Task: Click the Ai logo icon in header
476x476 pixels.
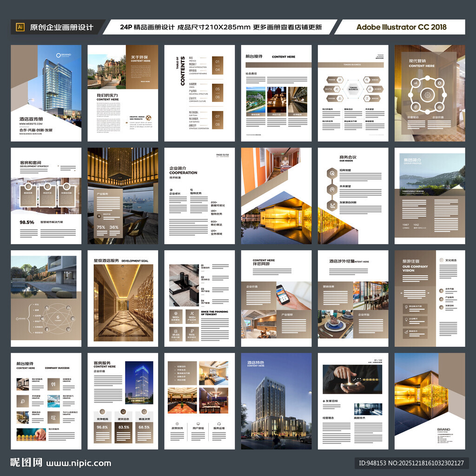Action: point(20,27)
